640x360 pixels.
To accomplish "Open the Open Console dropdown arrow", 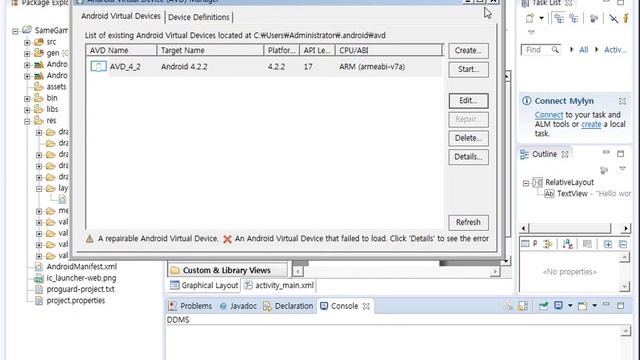I will pyautogui.click(x=595, y=306).
